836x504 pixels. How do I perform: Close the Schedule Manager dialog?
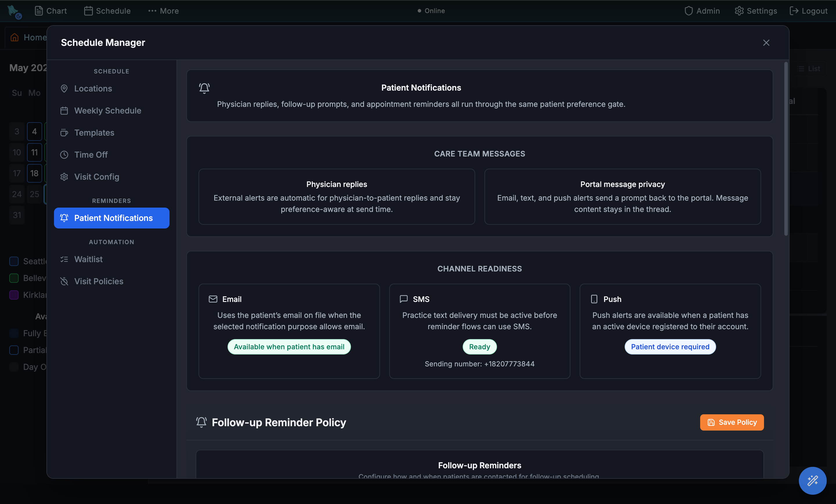766,43
